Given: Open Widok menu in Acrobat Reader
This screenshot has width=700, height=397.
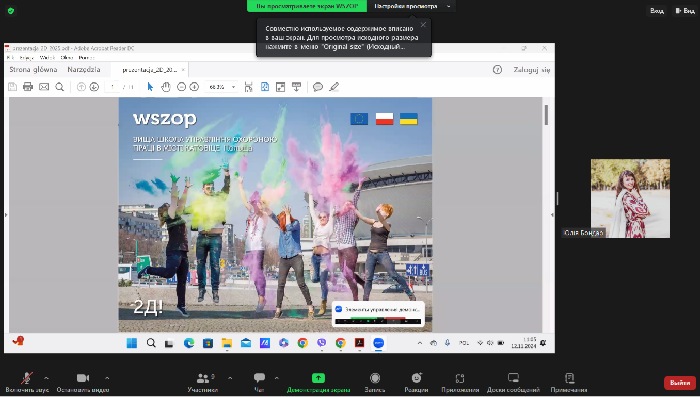Looking at the screenshot, I should [47, 58].
